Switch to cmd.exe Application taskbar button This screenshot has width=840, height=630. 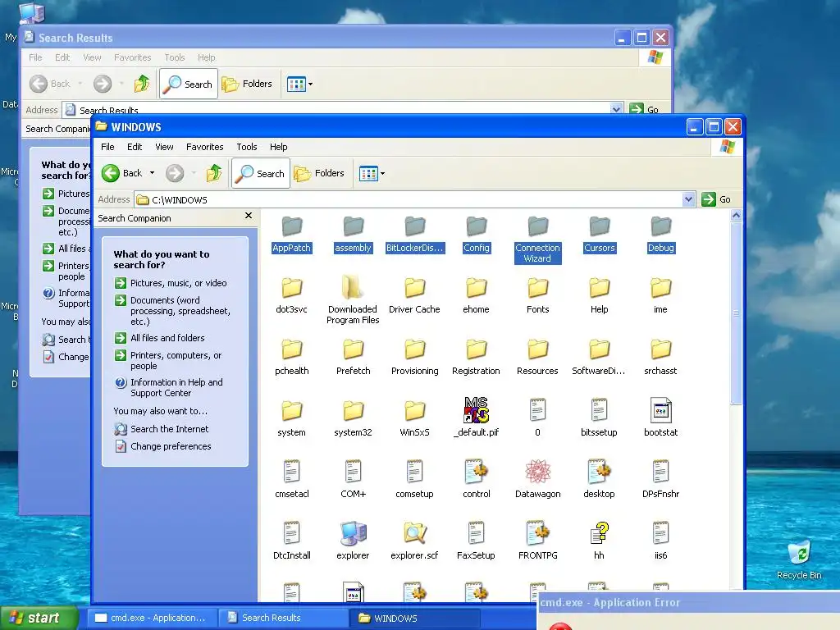150,618
